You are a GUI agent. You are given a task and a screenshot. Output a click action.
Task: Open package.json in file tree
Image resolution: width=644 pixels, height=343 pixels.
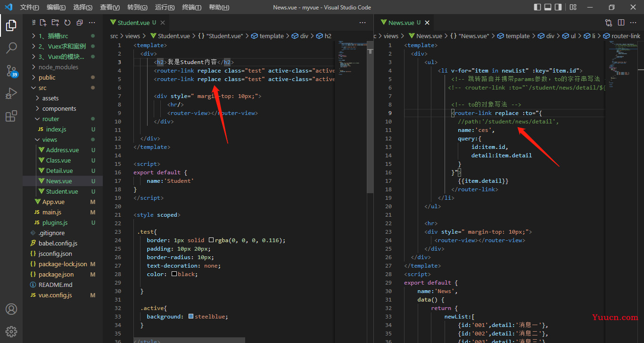pos(63,274)
